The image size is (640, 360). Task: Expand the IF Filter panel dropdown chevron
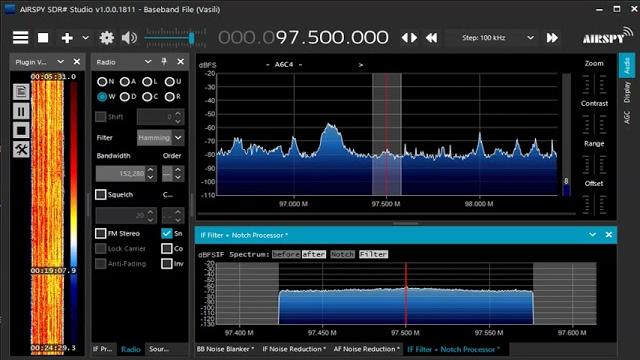tap(593, 235)
